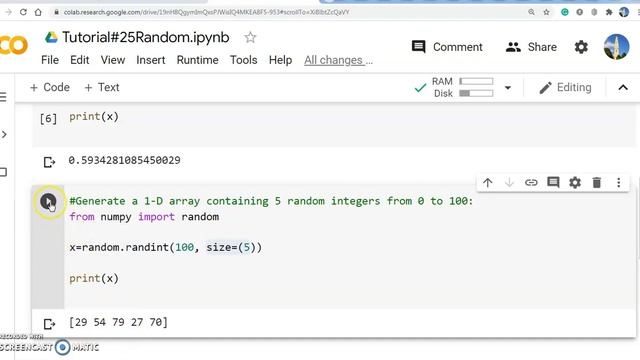The height and width of the screenshot is (360, 640).
Task: Star the Tutorial#25Random notebook
Action: pos(250,38)
